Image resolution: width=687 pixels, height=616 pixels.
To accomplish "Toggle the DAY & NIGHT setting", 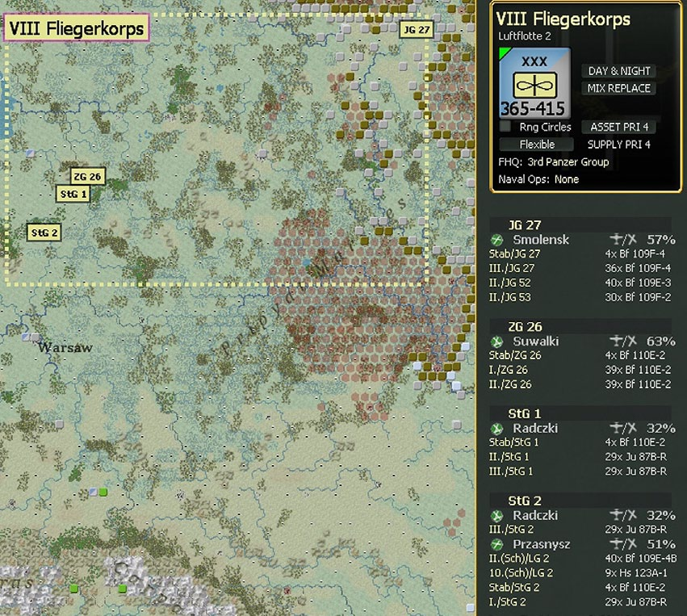I will (x=619, y=71).
